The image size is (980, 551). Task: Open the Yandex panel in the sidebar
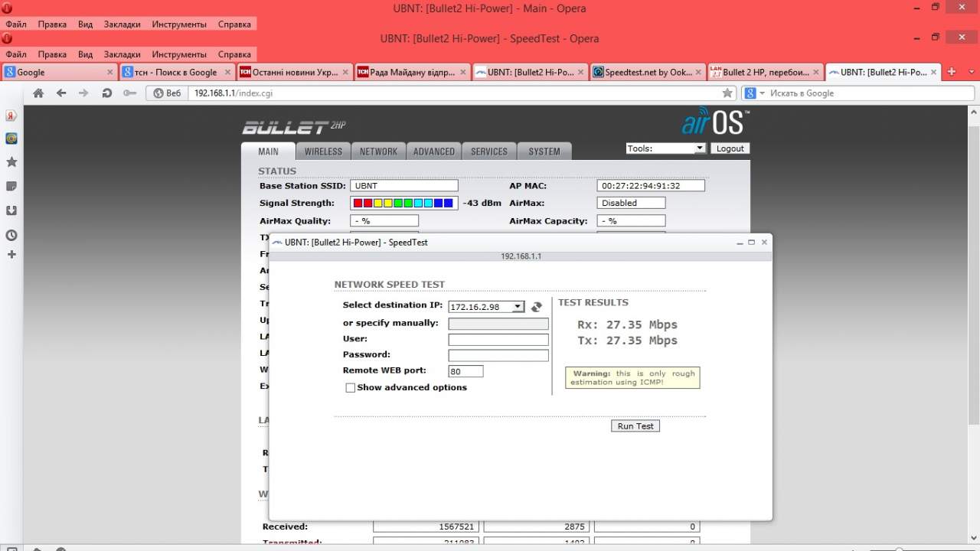11,116
